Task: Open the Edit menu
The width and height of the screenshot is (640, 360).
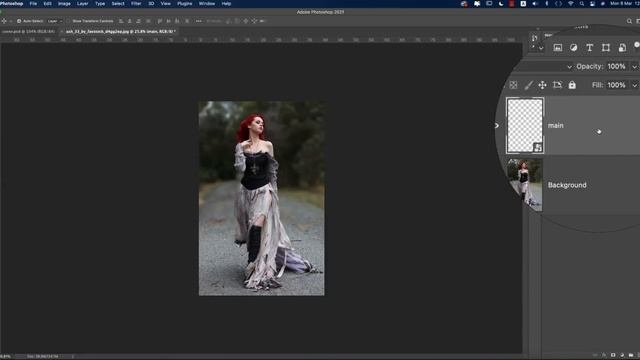Action: [x=47, y=4]
